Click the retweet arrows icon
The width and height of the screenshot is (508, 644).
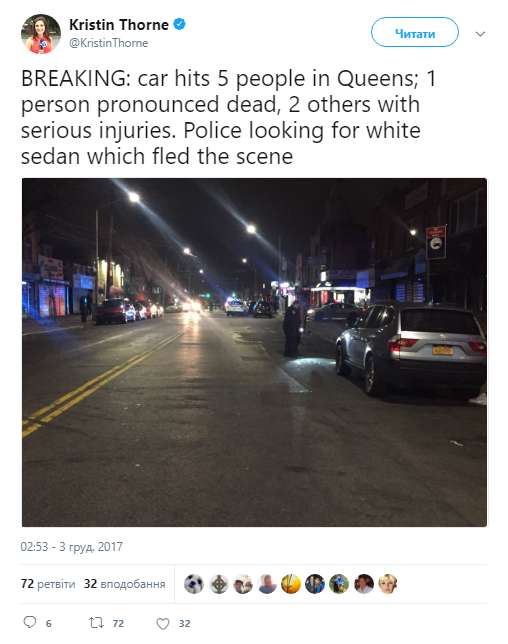[97, 623]
